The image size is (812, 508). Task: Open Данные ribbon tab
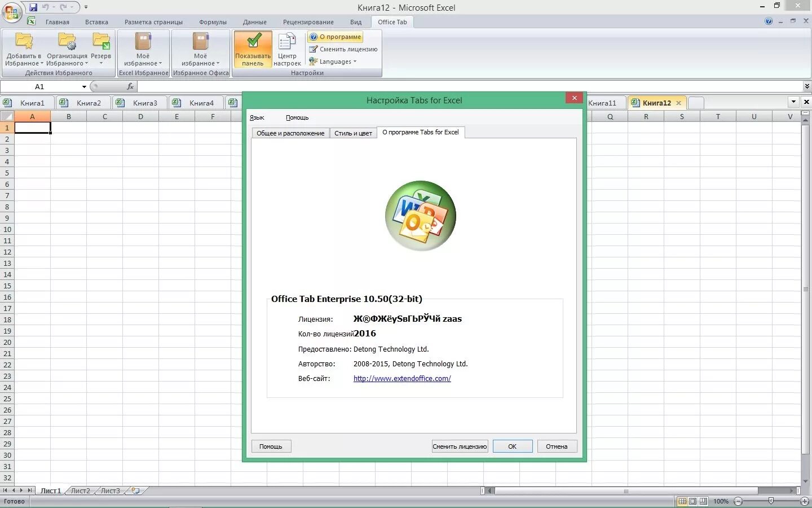click(x=255, y=22)
